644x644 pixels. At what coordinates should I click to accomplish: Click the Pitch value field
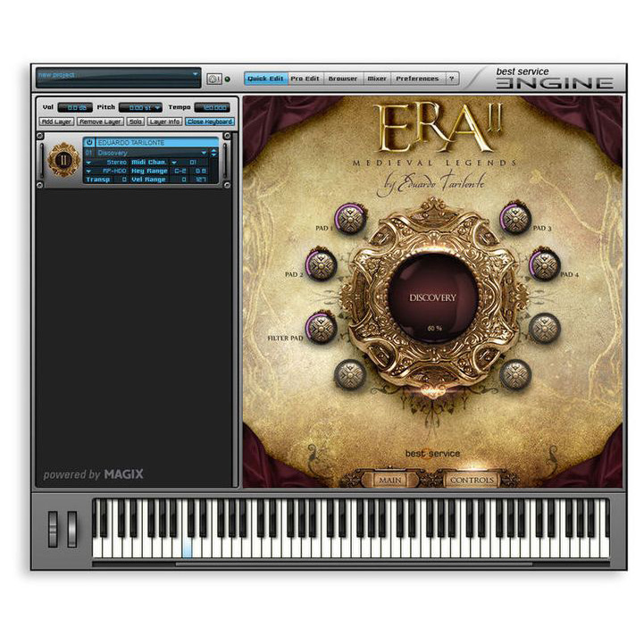pos(140,107)
